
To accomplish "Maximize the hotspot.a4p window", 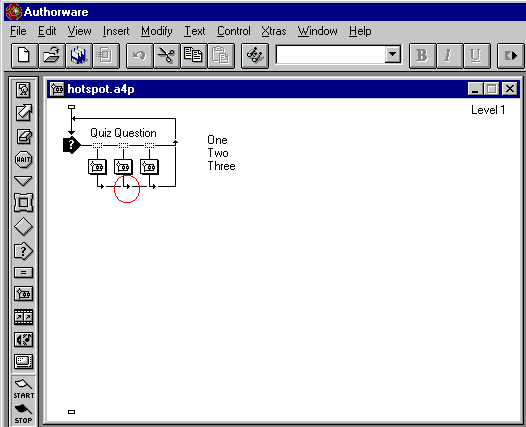I will tap(491, 89).
